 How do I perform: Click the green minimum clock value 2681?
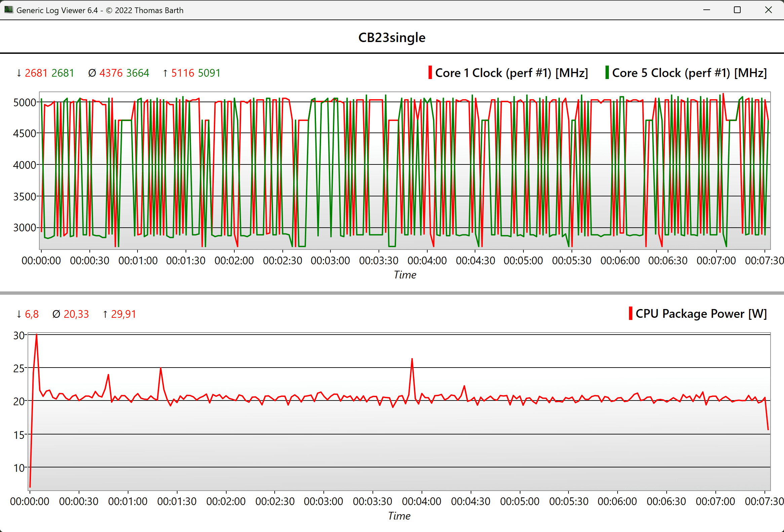(63, 73)
